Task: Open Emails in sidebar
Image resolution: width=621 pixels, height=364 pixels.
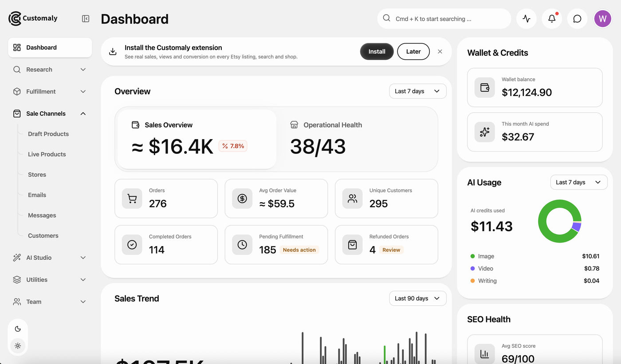Action: click(37, 195)
